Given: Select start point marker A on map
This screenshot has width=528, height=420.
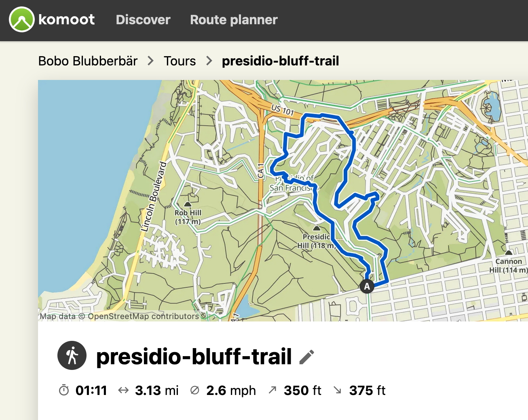Looking at the screenshot, I should [x=367, y=286].
